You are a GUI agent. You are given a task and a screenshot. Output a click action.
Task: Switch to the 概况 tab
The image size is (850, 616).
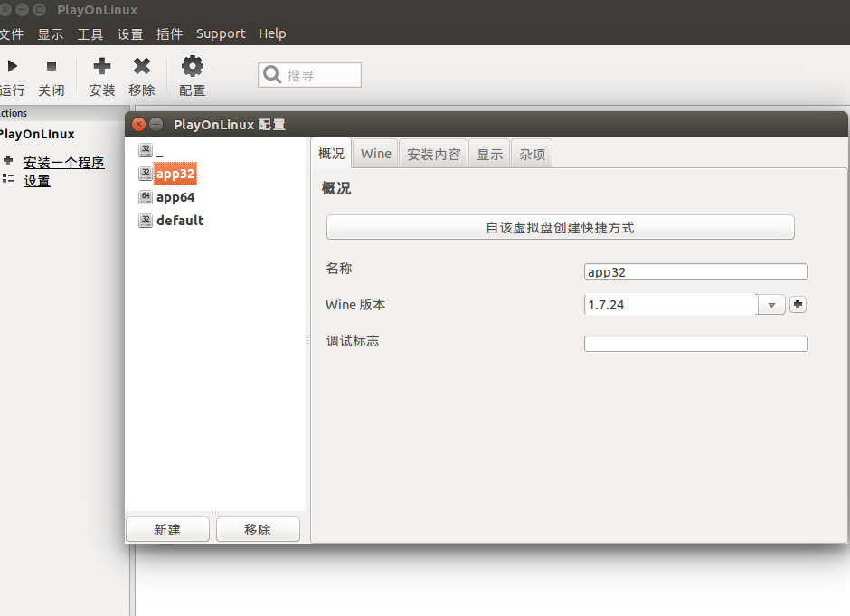[331, 154]
